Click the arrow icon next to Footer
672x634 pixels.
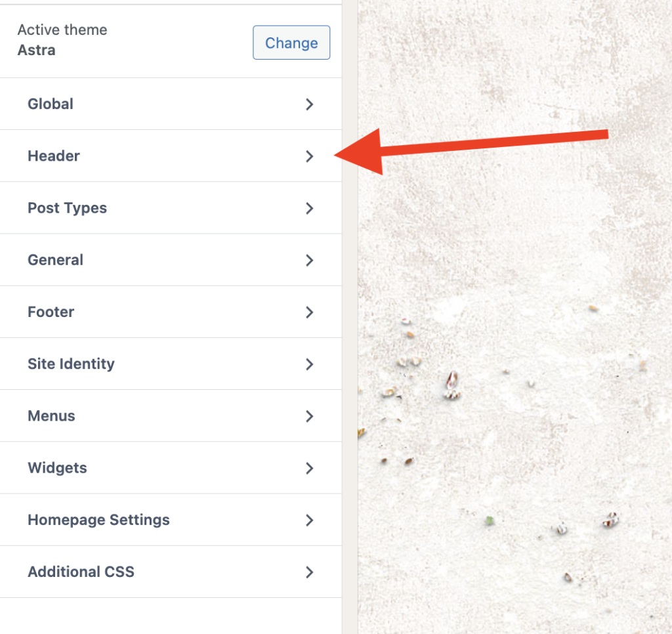point(310,312)
